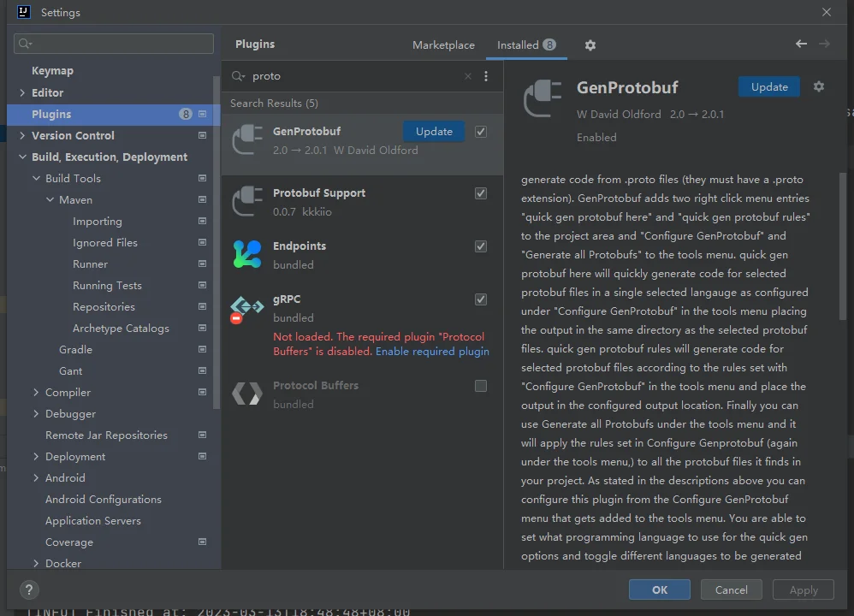Go back with the left arrow

coord(801,44)
